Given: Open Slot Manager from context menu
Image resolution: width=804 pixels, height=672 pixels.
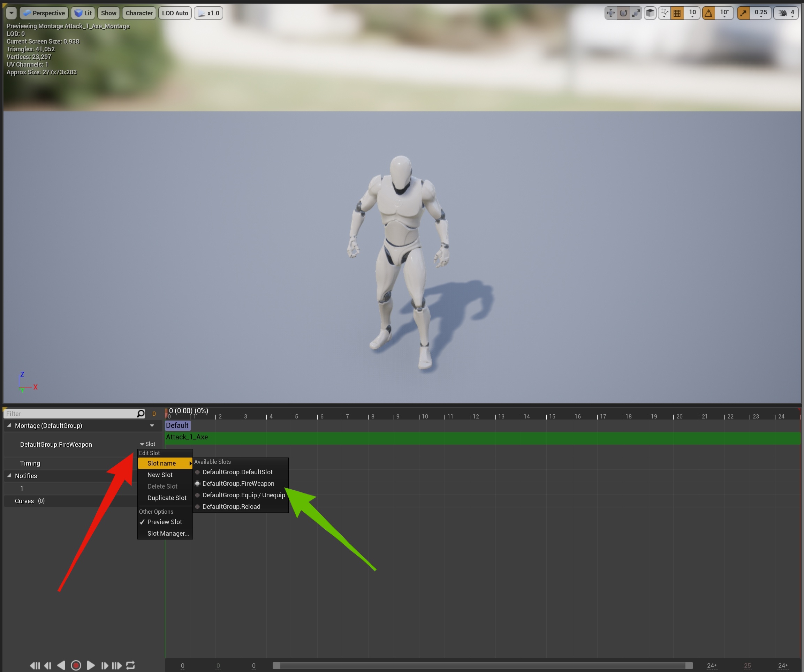Looking at the screenshot, I should [x=168, y=534].
